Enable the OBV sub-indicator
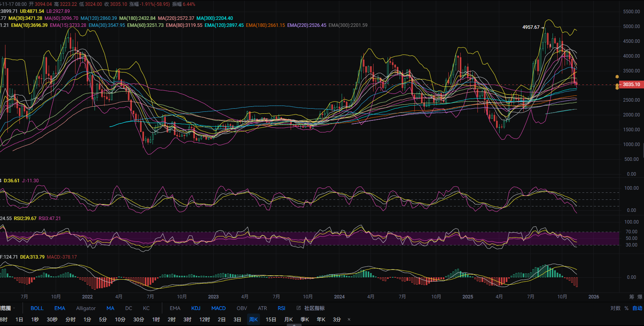Image resolution: width=644 pixels, height=326 pixels. [242, 308]
